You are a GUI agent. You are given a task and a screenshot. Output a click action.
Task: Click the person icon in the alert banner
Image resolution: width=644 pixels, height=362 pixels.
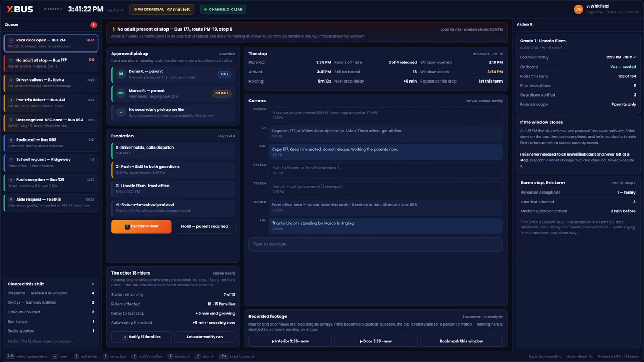(113, 29)
